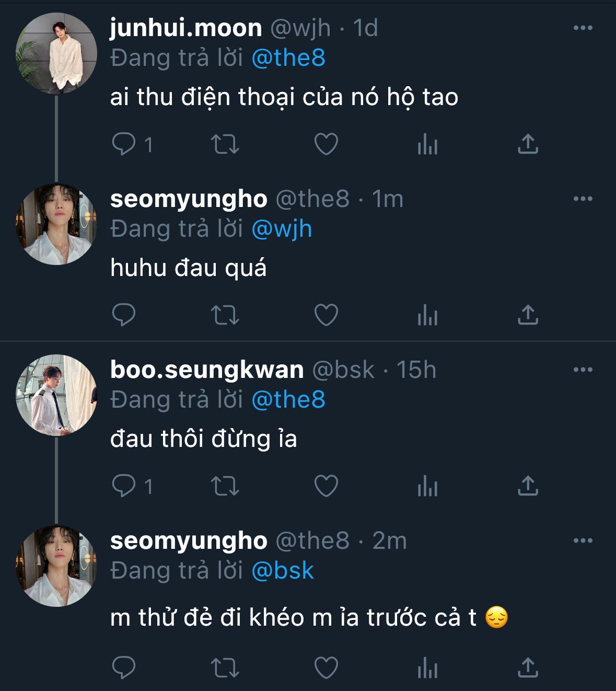Open more options on boo.seungkwan's tweet
616x691 pixels.
click(x=583, y=370)
